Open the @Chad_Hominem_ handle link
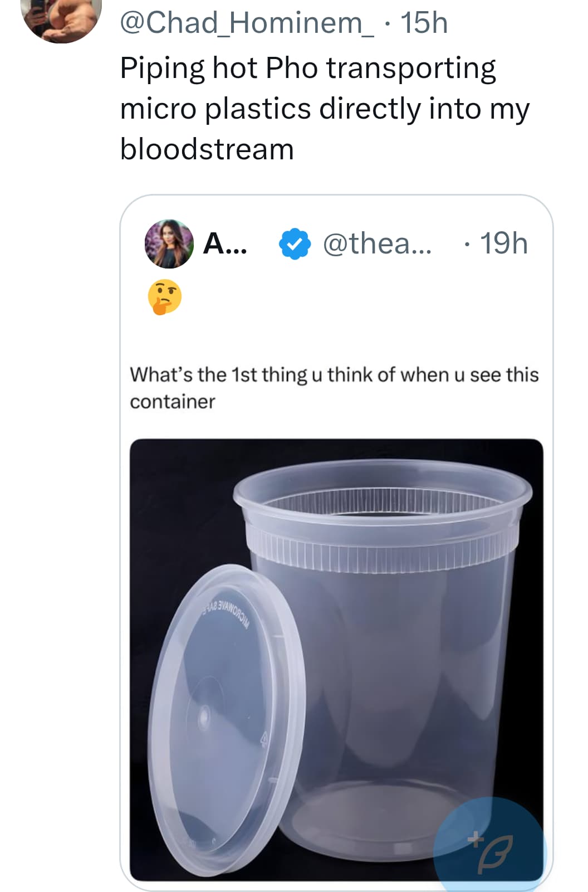588x892 pixels. pyautogui.click(x=248, y=23)
